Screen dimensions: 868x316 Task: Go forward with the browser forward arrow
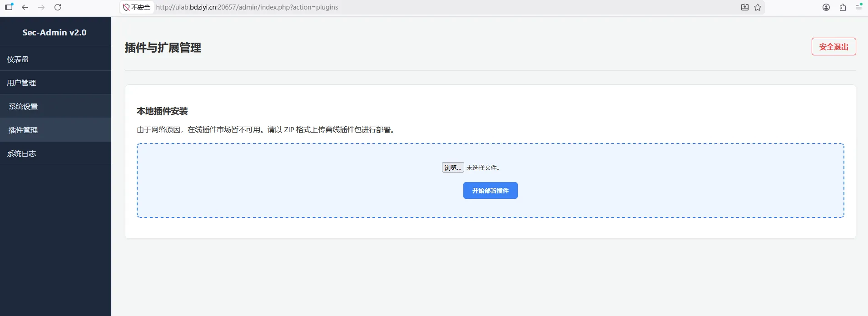point(41,7)
